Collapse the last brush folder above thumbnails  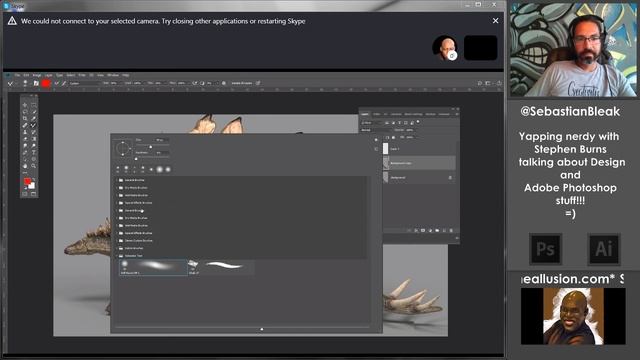point(116,256)
